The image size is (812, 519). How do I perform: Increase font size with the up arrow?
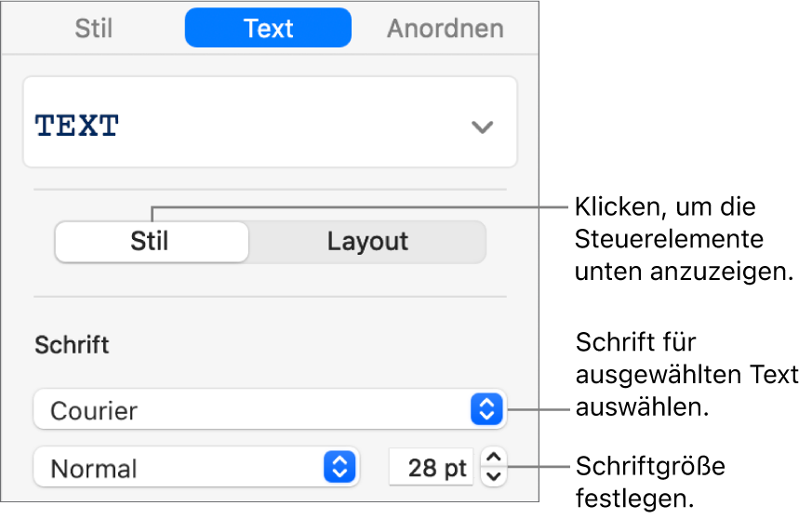[493, 457]
